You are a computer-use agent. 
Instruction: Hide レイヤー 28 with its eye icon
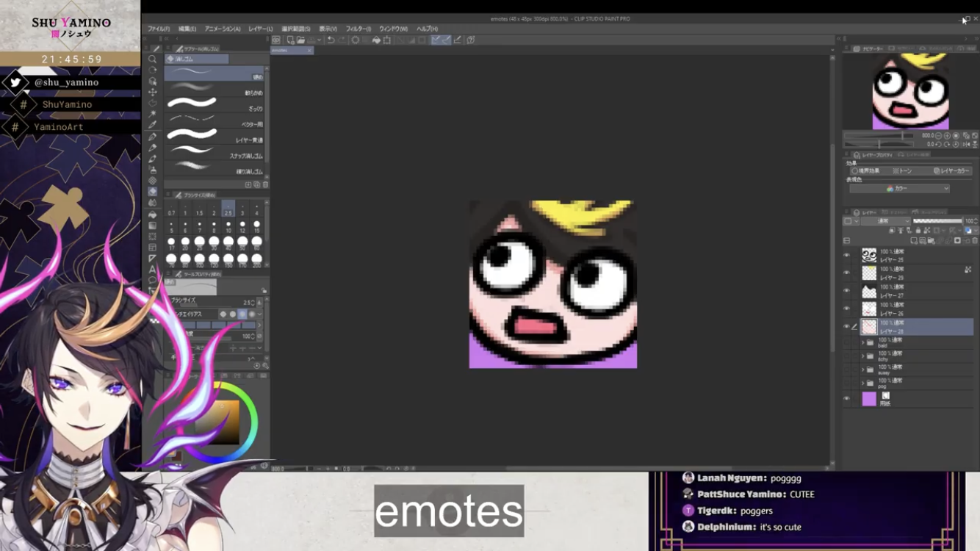pos(846,326)
